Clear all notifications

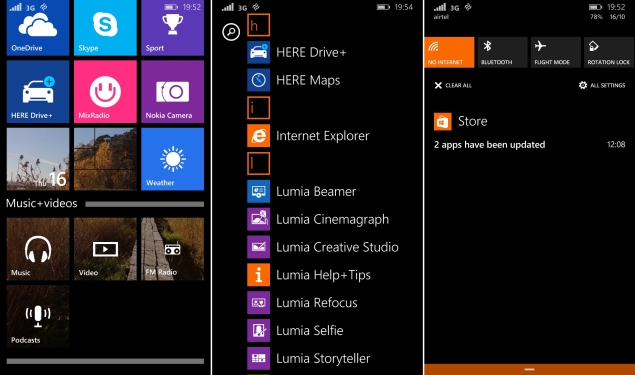click(453, 85)
